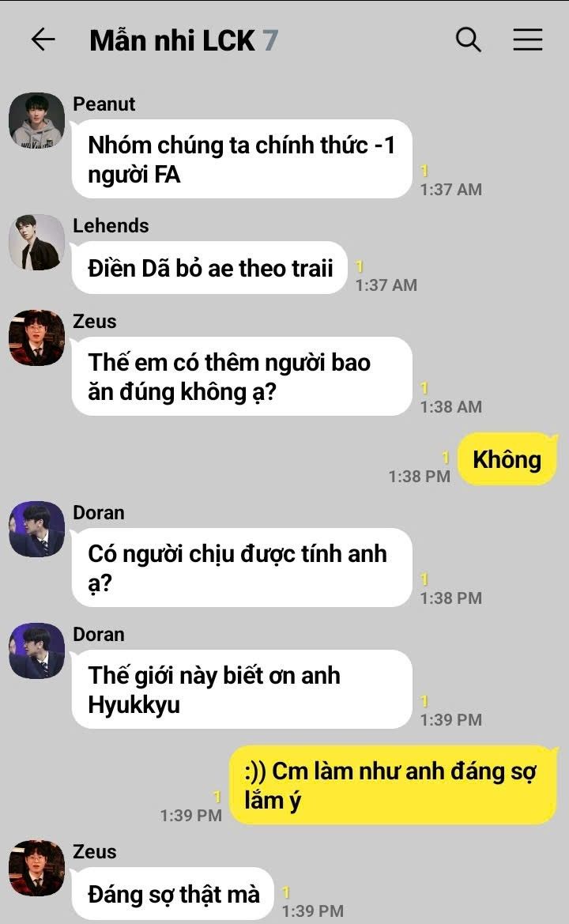Open Peanut's profile avatar

pos(36,120)
